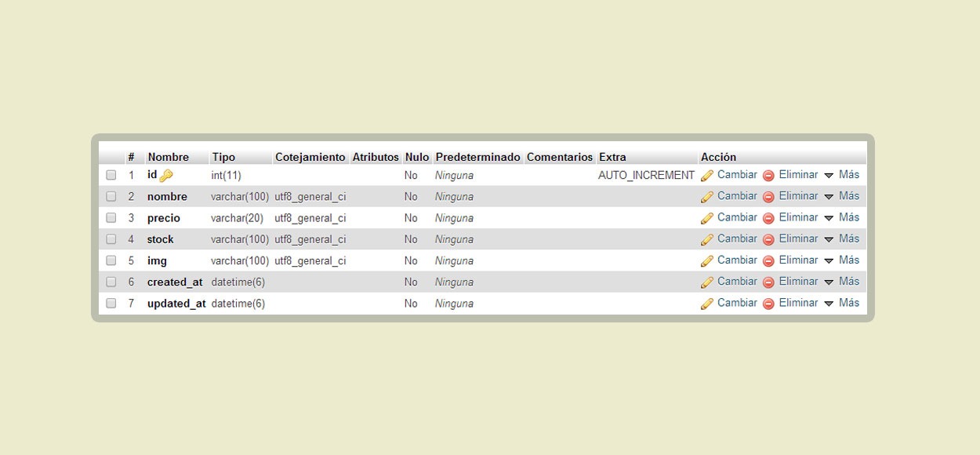The height and width of the screenshot is (455, 980).
Task: Open the Más dropdown for img row
Action: pyautogui.click(x=841, y=260)
